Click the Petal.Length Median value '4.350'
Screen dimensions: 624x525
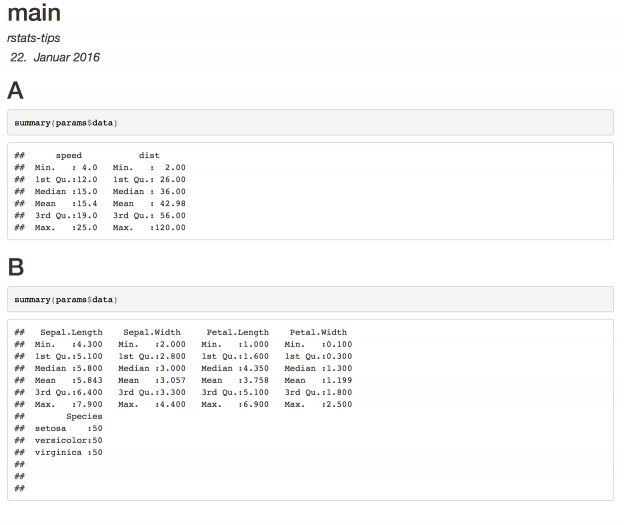(x=256, y=368)
